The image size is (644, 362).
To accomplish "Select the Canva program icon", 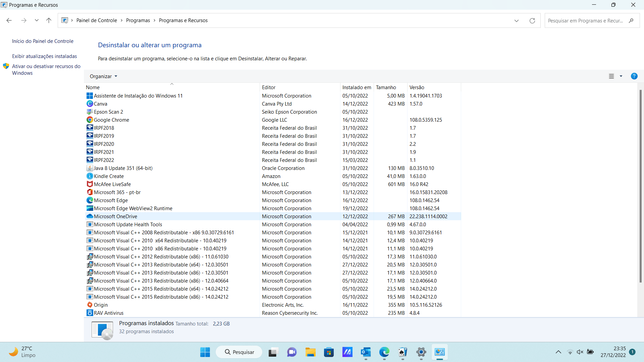I will tap(90, 104).
